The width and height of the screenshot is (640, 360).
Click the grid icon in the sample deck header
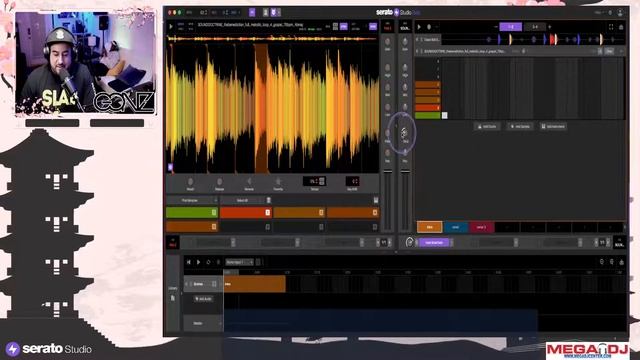(335, 27)
